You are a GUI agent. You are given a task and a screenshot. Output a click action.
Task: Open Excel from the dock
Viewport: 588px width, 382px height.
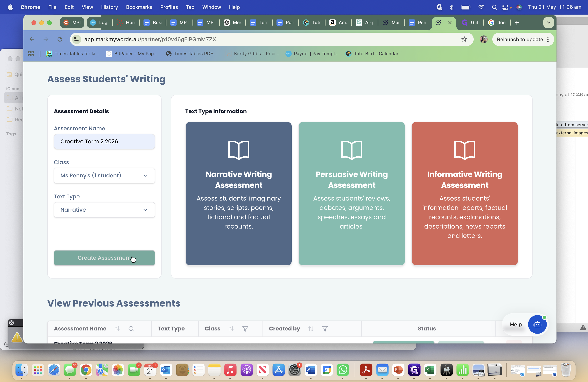[430, 370]
